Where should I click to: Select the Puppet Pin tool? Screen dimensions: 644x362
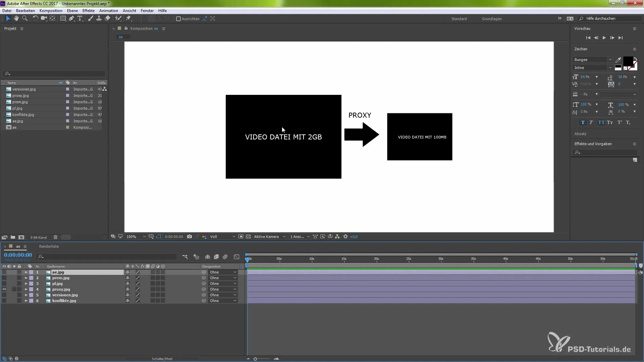(128, 18)
